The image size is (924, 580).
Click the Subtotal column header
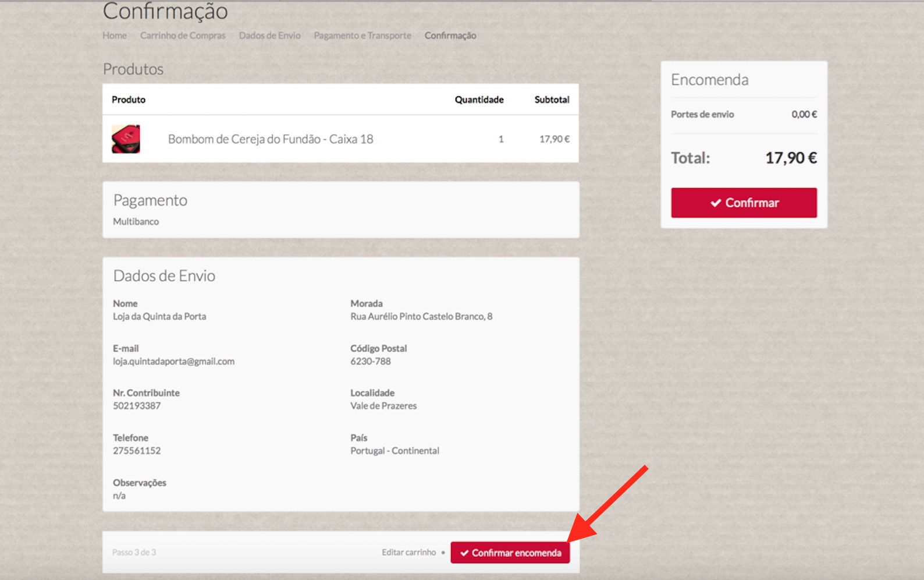[x=552, y=100]
